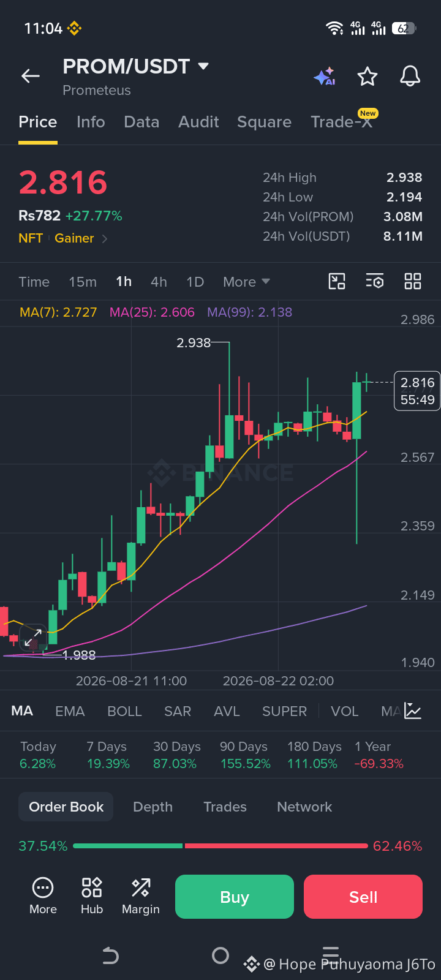Open the Order Book tab

[x=66, y=807]
